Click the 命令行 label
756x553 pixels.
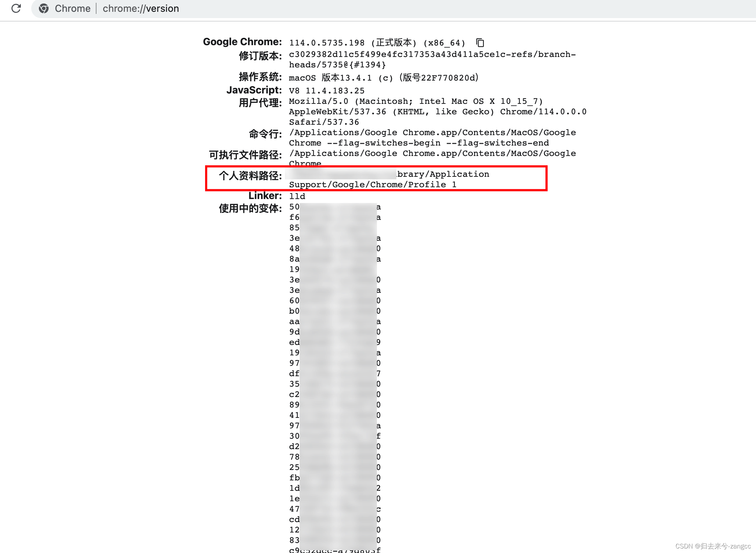(x=265, y=134)
